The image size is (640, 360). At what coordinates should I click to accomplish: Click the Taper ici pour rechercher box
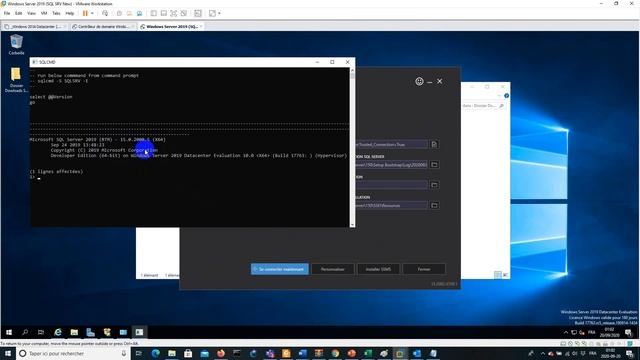(x=73, y=353)
